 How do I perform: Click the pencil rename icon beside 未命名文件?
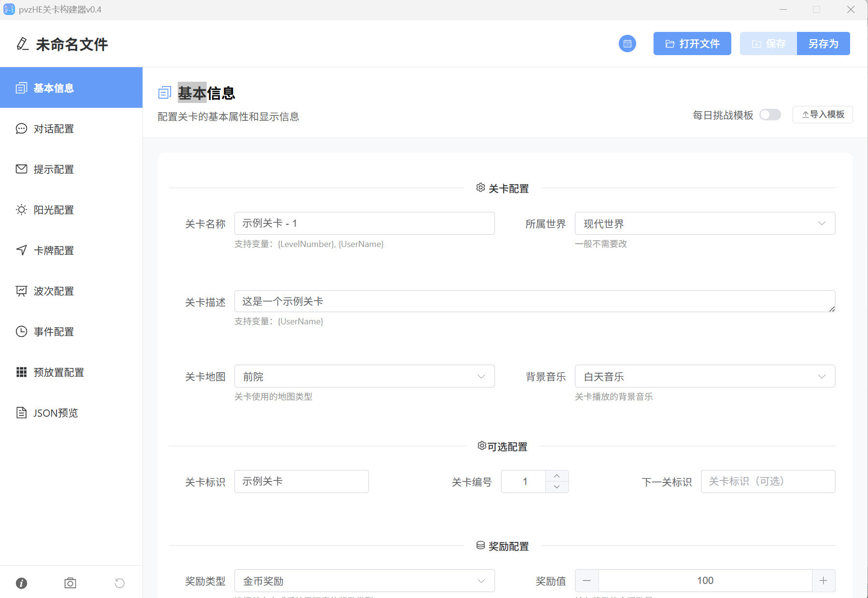tap(22, 44)
